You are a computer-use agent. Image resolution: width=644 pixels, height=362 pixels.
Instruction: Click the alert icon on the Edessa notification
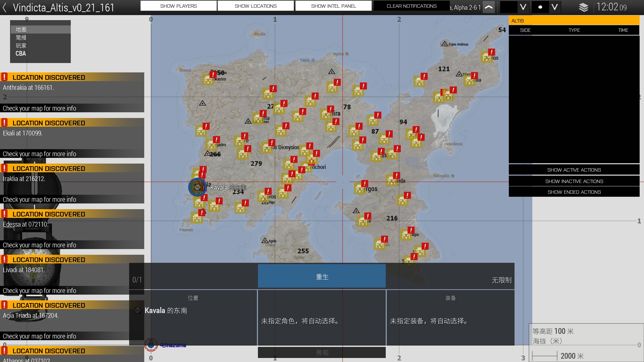tap(4, 214)
